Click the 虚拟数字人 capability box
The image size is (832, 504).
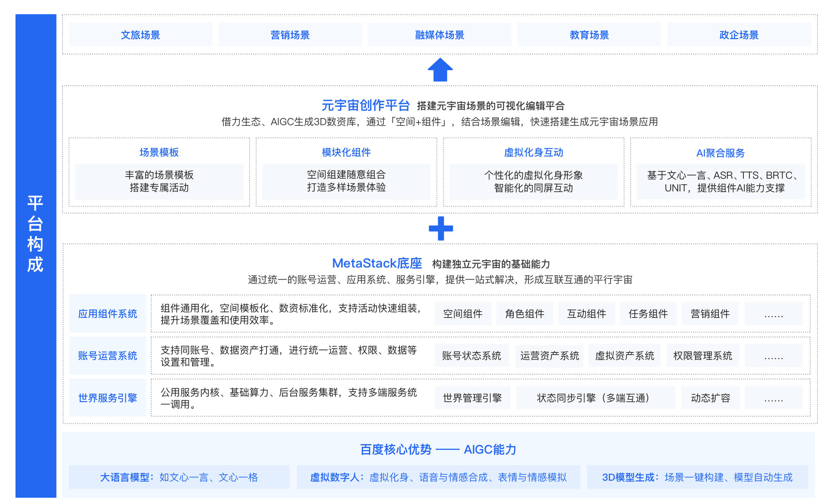click(438, 477)
